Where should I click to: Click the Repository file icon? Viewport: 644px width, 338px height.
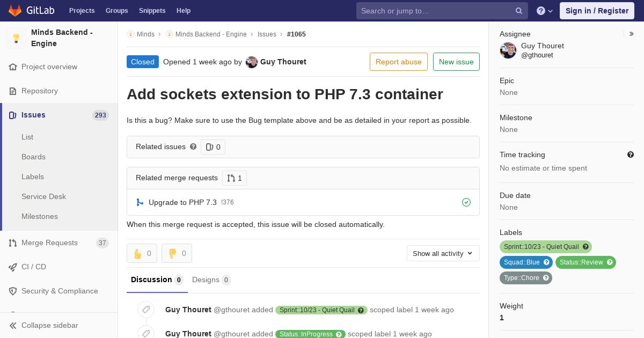click(x=13, y=91)
